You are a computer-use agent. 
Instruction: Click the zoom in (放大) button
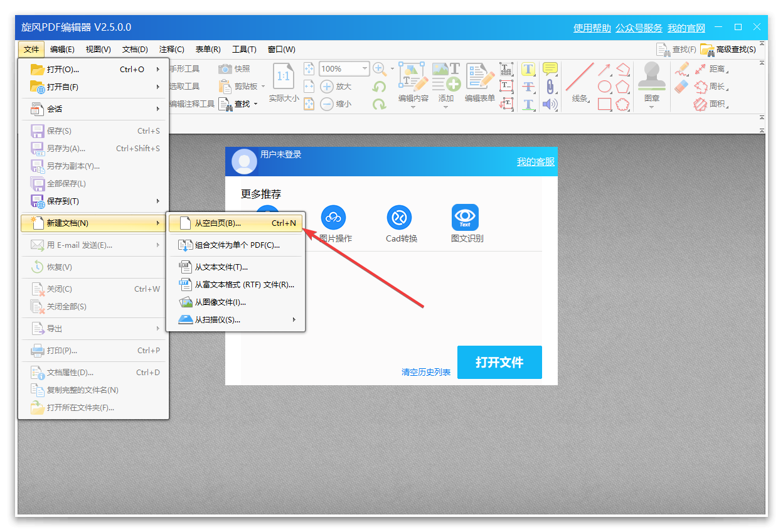(x=336, y=87)
